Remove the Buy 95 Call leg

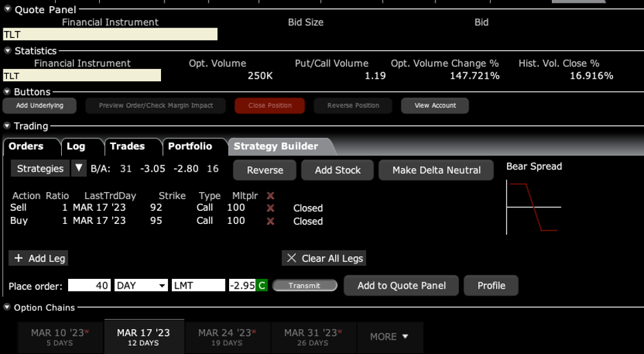[x=270, y=221]
